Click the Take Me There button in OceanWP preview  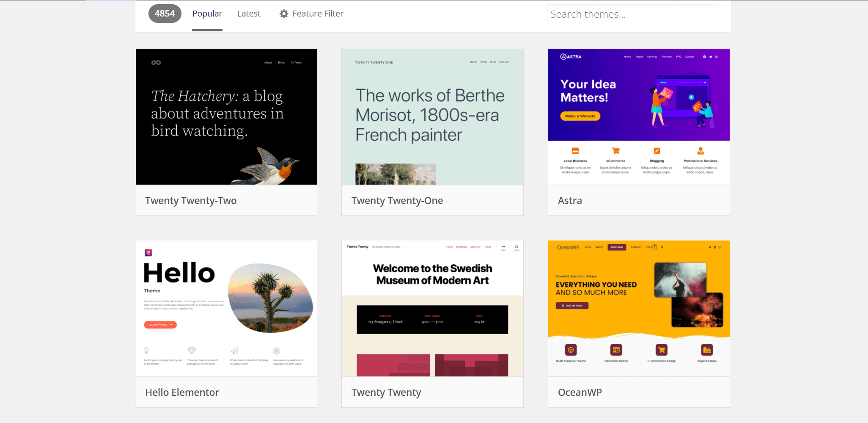point(572,305)
